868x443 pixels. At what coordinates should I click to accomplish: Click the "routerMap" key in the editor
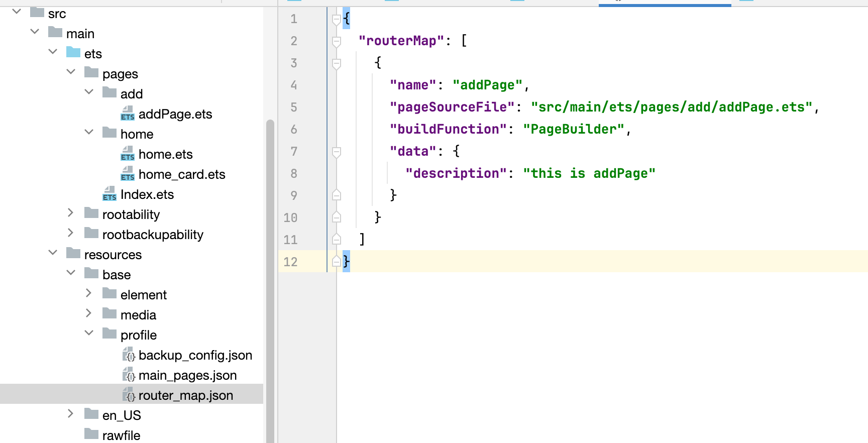pyautogui.click(x=401, y=41)
